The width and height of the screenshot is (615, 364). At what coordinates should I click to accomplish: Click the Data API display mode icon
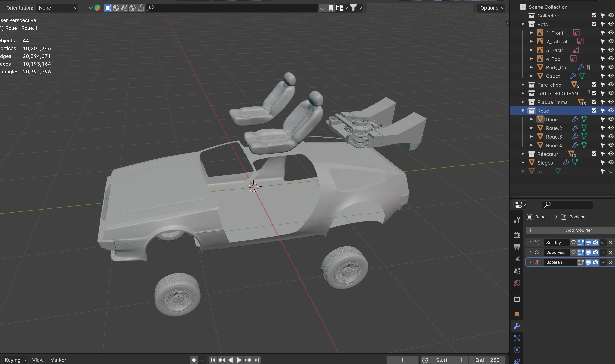[x=132, y=8]
